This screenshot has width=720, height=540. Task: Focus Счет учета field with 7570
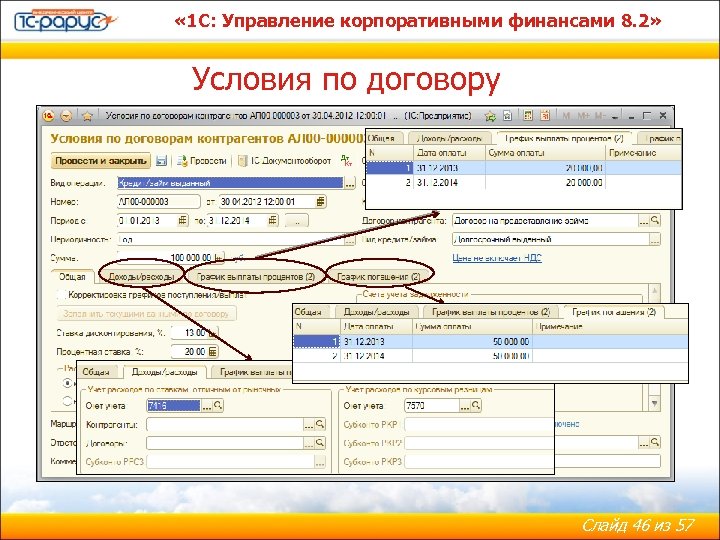pyautogui.click(x=432, y=405)
